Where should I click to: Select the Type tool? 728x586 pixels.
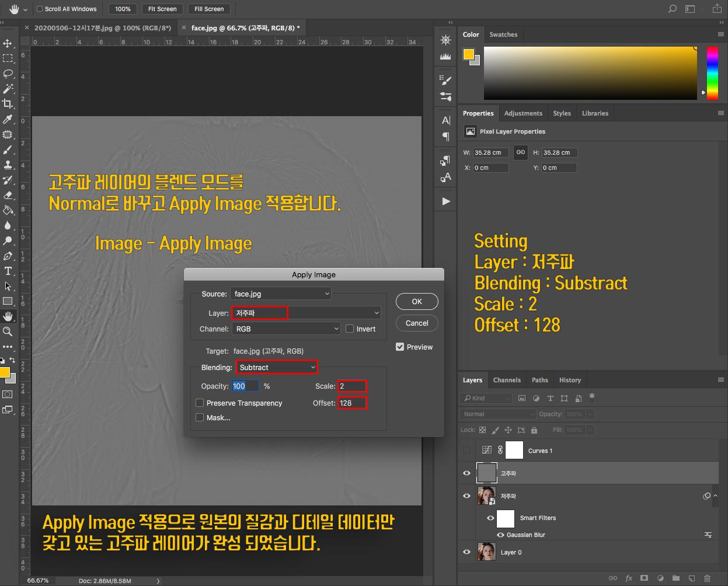[x=8, y=271]
